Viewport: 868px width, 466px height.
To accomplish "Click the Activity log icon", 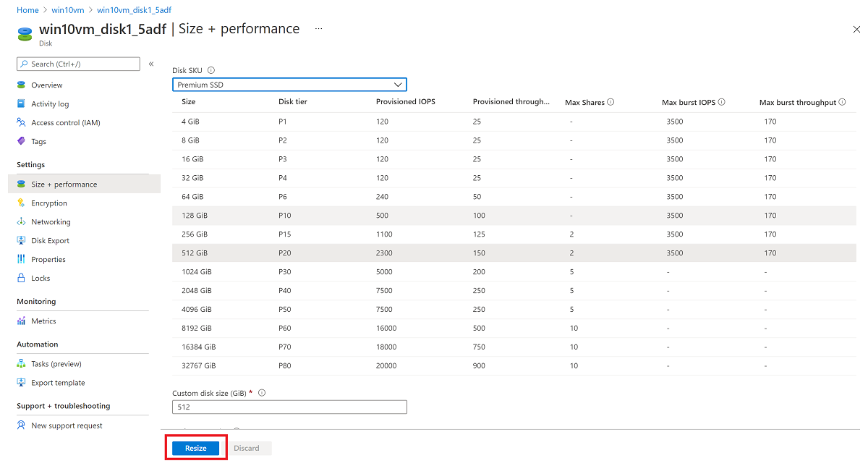I will pyautogui.click(x=22, y=104).
